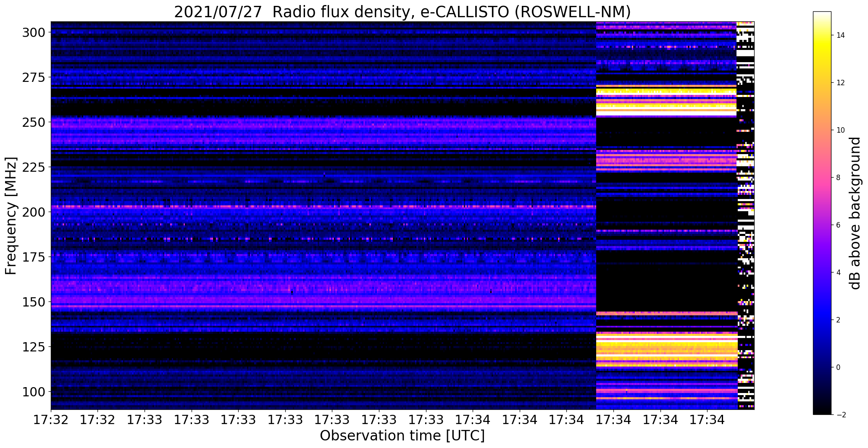
Task: Click the "dB above background" colorbar label
Action: tap(855, 213)
